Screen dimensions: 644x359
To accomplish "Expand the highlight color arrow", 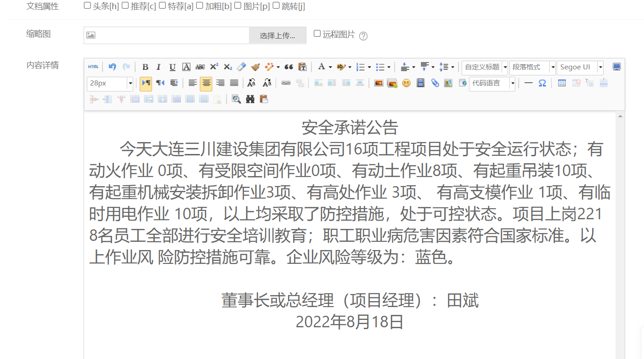I will tap(350, 67).
